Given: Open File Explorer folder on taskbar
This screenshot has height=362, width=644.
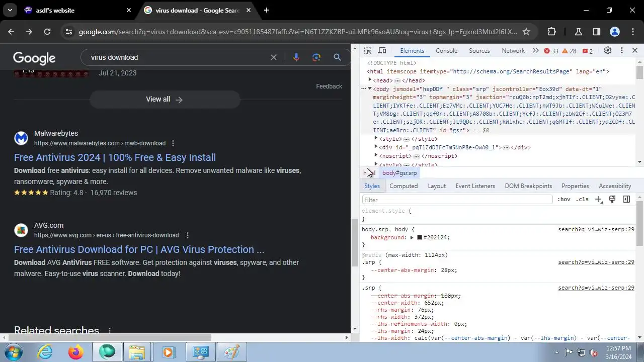Looking at the screenshot, I should coord(137,352).
